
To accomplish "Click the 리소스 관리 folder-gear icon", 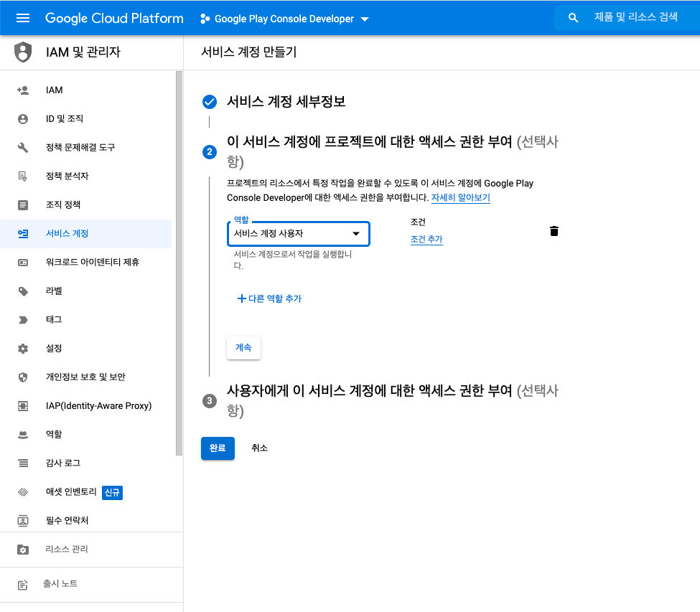I will [x=23, y=550].
